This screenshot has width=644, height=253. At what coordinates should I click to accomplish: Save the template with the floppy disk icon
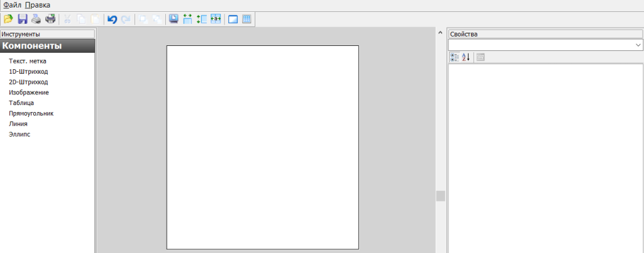click(x=22, y=19)
